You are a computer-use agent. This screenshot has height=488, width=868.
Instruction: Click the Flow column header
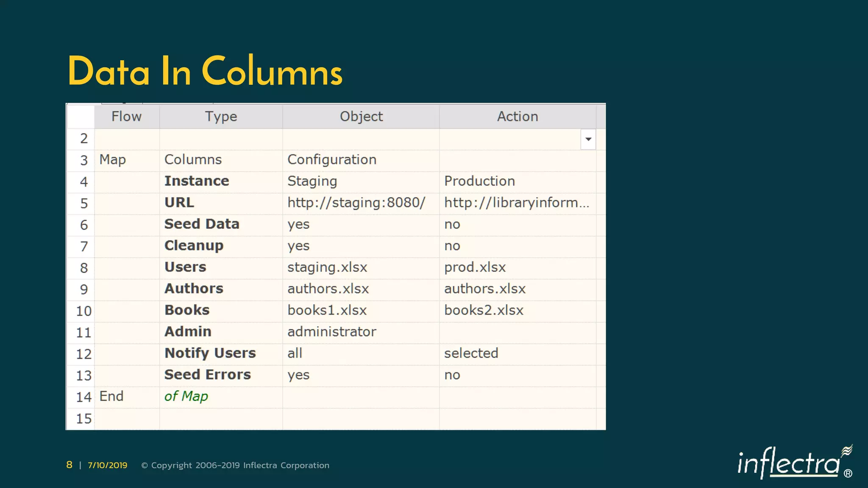click(127, 116)
